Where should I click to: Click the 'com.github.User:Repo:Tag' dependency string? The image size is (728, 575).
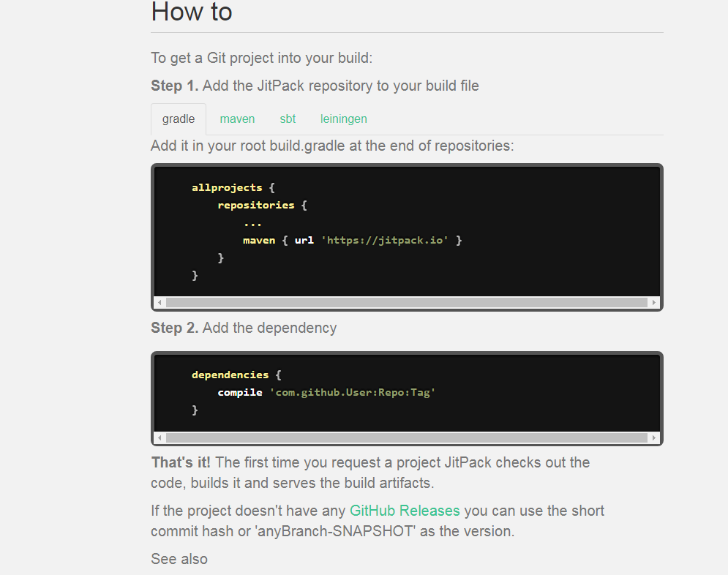[353, 392]
